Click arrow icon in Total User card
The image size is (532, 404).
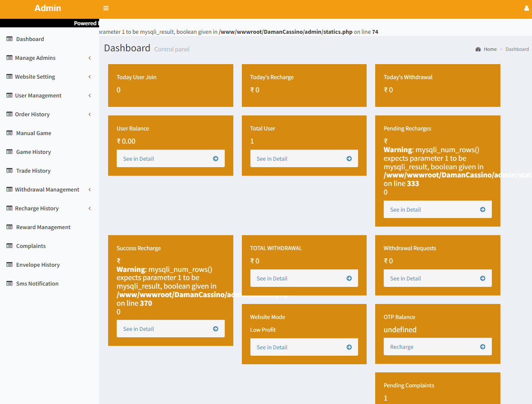349,159
